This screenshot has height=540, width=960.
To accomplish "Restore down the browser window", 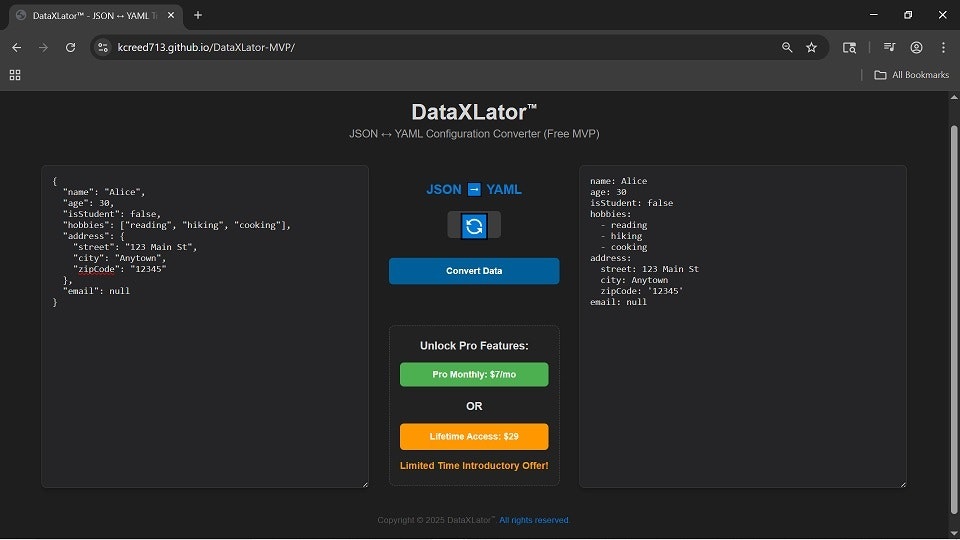I will coord(908,15).
